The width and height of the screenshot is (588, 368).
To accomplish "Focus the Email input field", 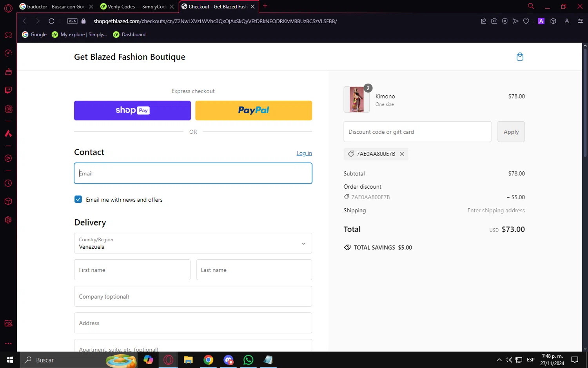I will pos(193,173).
